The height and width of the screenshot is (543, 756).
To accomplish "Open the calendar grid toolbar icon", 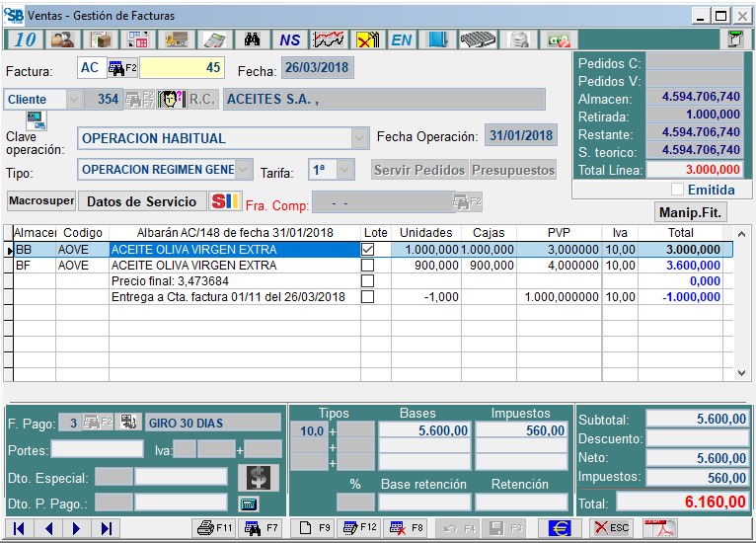I will [138, 39].
